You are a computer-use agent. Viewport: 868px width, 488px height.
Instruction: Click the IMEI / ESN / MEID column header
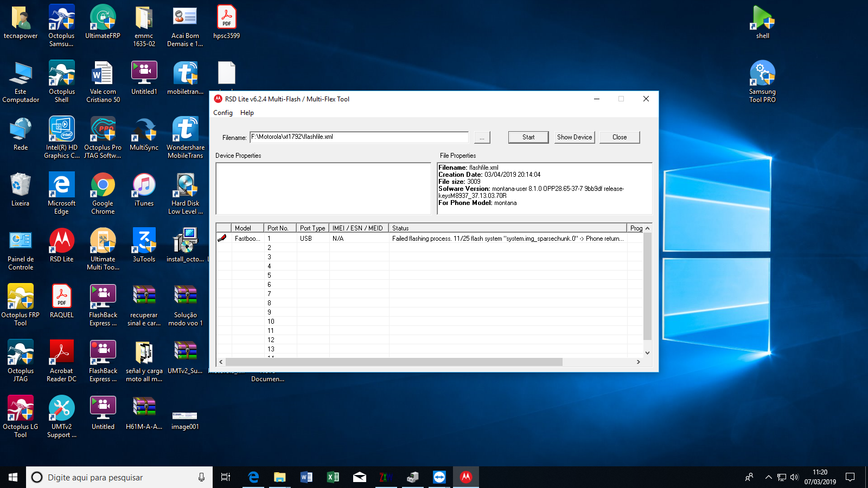pyautogui.click(x=359, y=228)
